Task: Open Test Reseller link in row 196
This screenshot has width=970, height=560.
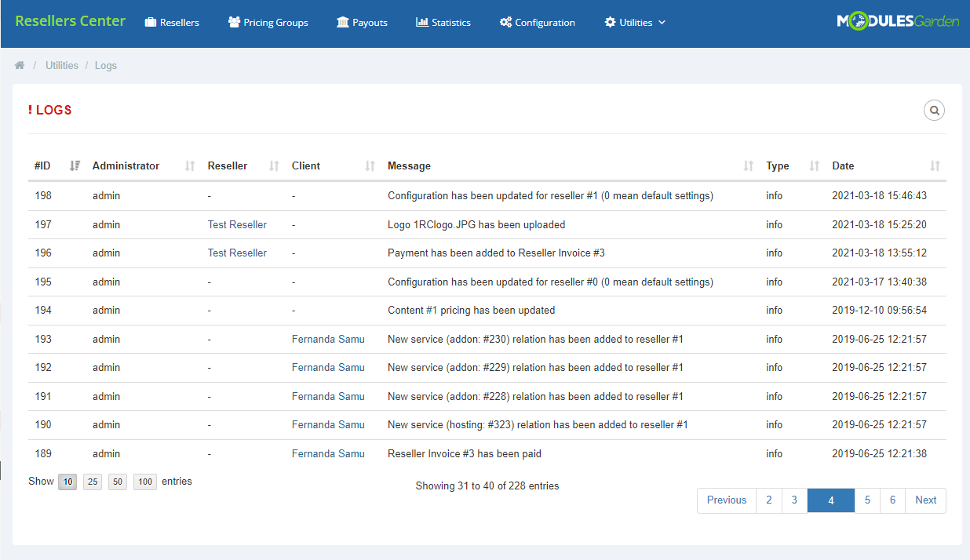Action: click(237, 253)
